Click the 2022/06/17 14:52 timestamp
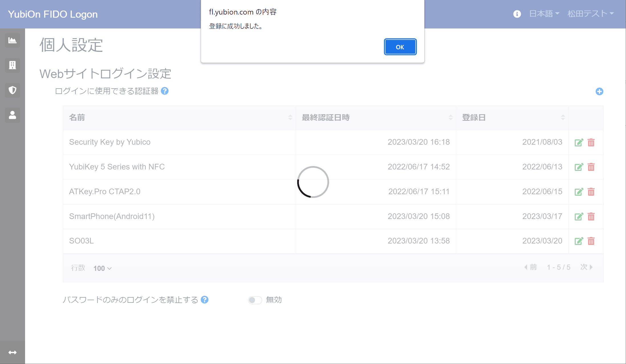The image size is (626, 364). (419, 167)
